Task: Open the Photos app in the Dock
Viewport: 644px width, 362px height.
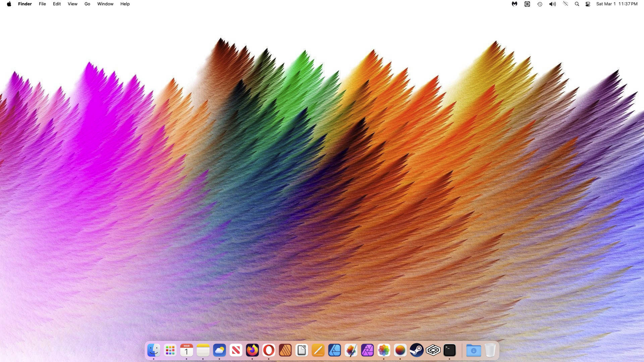Action: 384,351
